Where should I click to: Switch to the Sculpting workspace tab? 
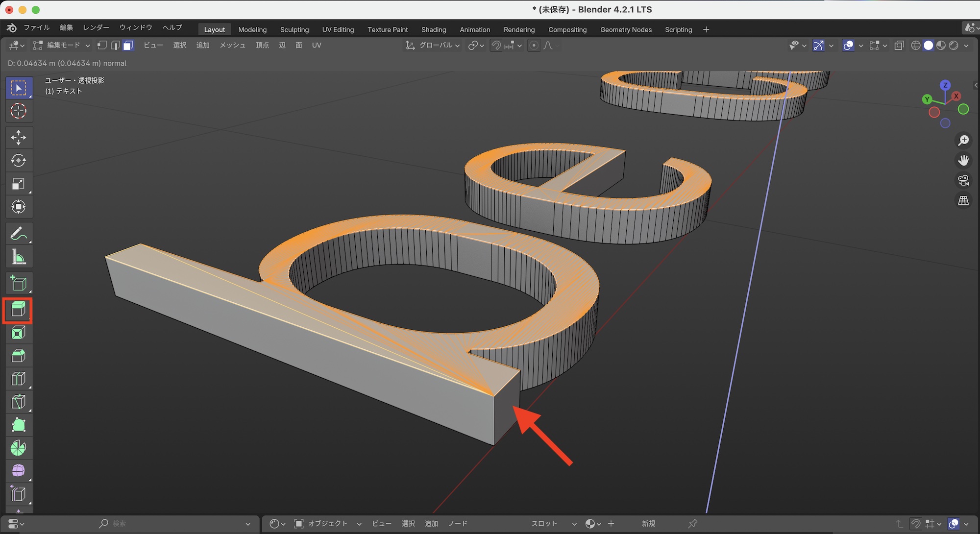point(294,30)
